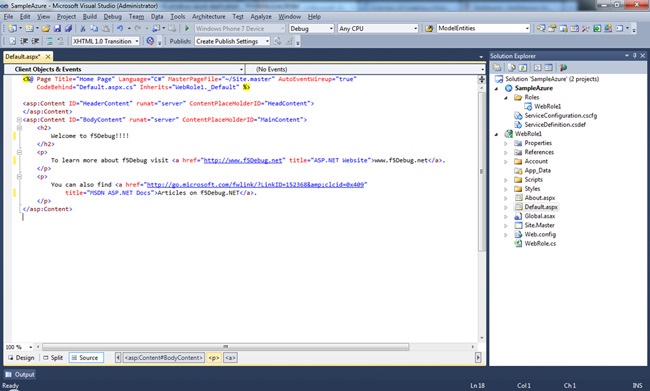Open the Any CPU platform dropdown
This screenshot has height=391, width=650.
pos(415,29)
